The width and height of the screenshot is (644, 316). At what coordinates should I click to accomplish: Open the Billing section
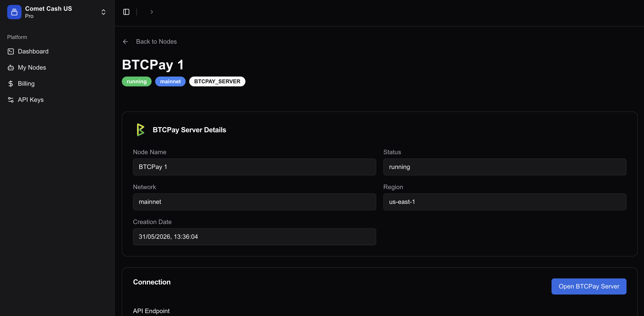(x=26, y=84)
